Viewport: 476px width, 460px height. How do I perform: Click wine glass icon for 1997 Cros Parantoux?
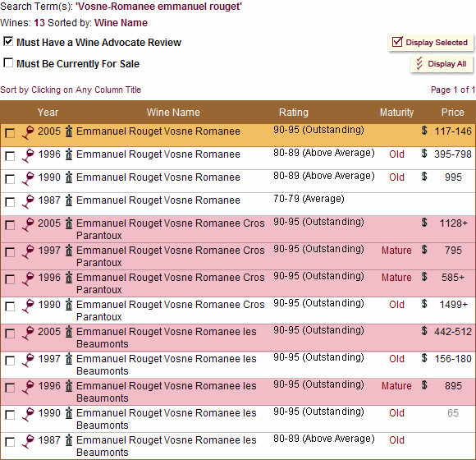click(28, 252)
